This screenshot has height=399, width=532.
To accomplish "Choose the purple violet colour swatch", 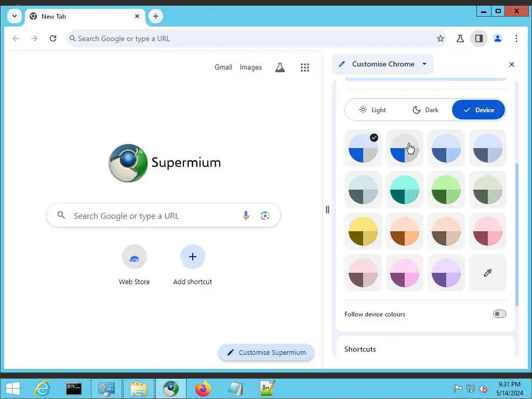I will click(446, 273).
